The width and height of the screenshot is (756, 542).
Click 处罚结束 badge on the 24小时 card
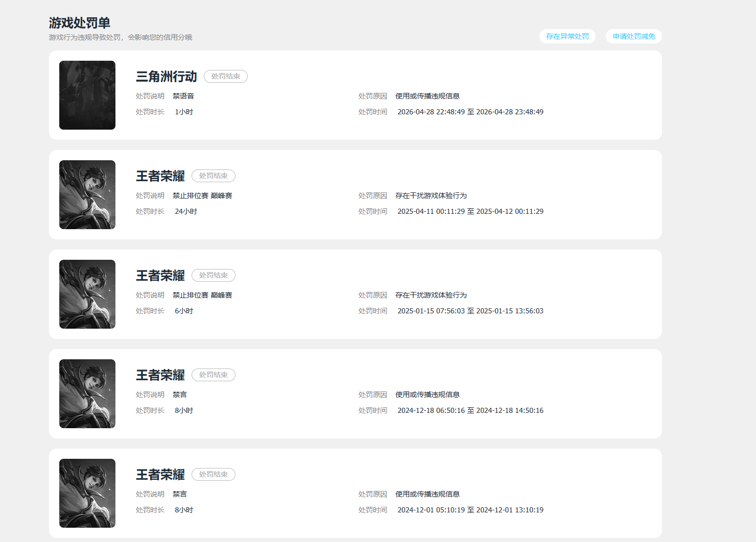(x=214, y=176)
